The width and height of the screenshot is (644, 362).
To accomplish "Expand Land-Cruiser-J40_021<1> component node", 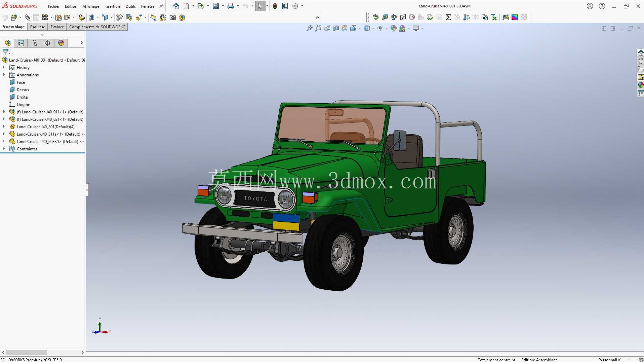I will pyautogui.click(x=4, y=119).
